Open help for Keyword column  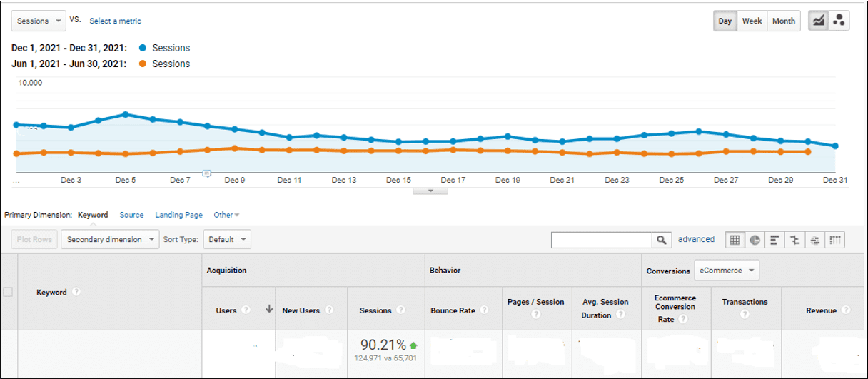pyautogui.click(x=76, y=292)
